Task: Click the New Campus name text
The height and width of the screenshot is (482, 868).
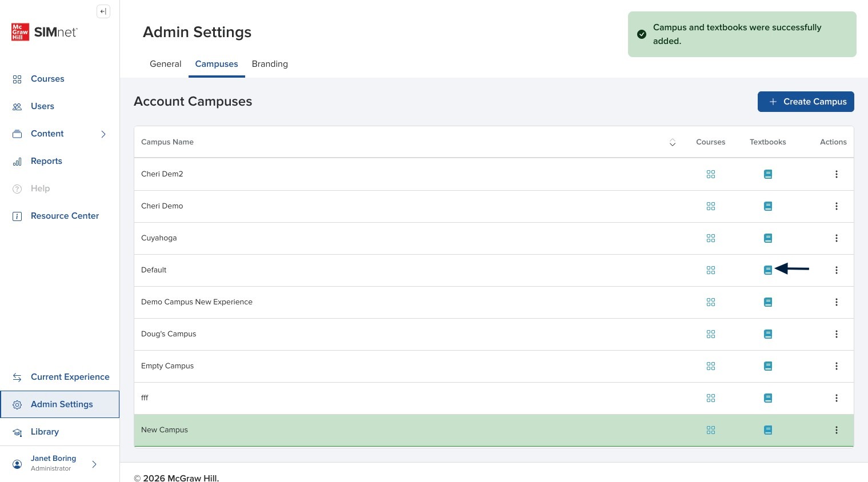Action: pyautogui.click(x=165, y=430)
